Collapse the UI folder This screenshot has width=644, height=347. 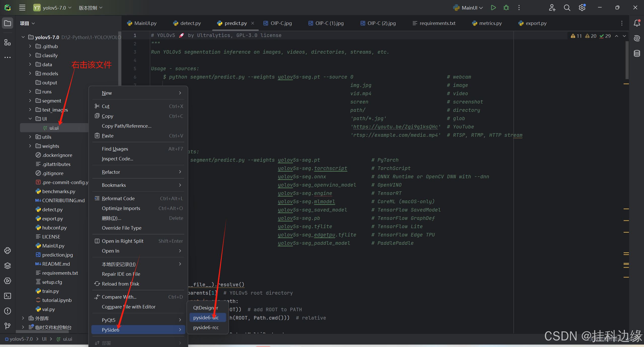[x=30, y=119]
